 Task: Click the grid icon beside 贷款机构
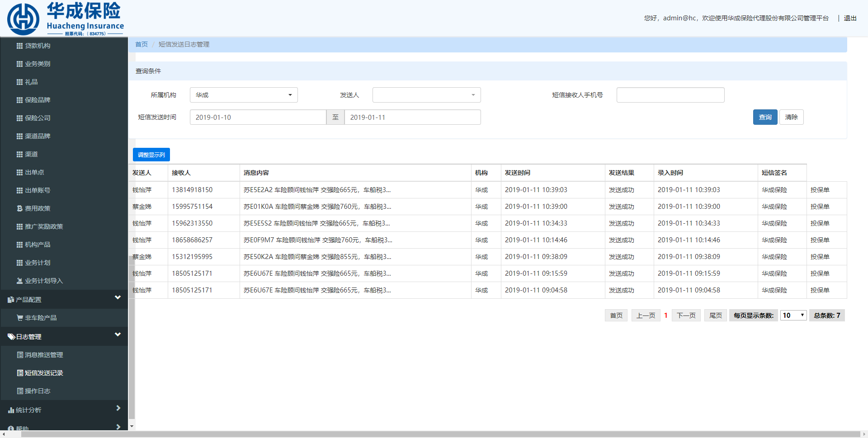coord(19,46)
